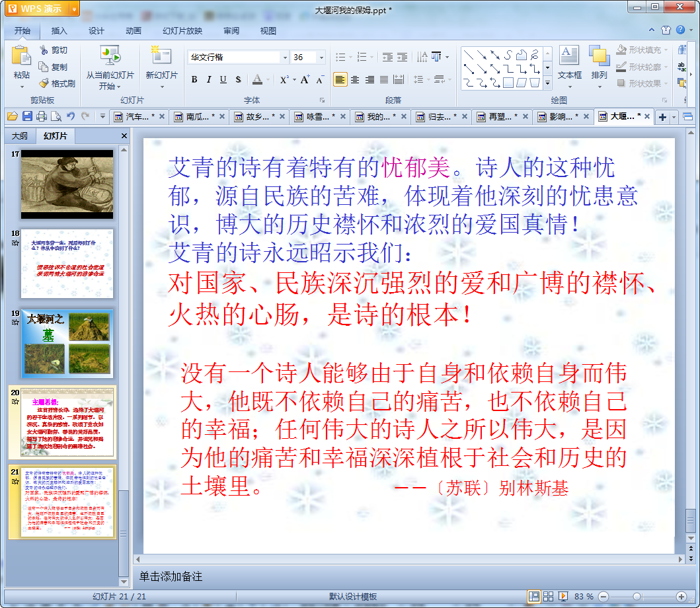This screenshot has height=608, width=700.
Task: Open print preview from the quick toolbar
Action: (56, 116)
